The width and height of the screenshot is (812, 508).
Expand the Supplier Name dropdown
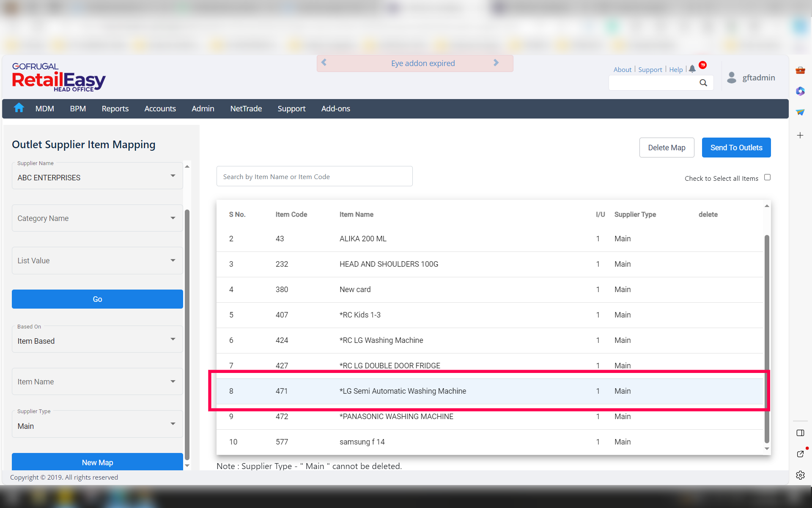click(173, 176)
